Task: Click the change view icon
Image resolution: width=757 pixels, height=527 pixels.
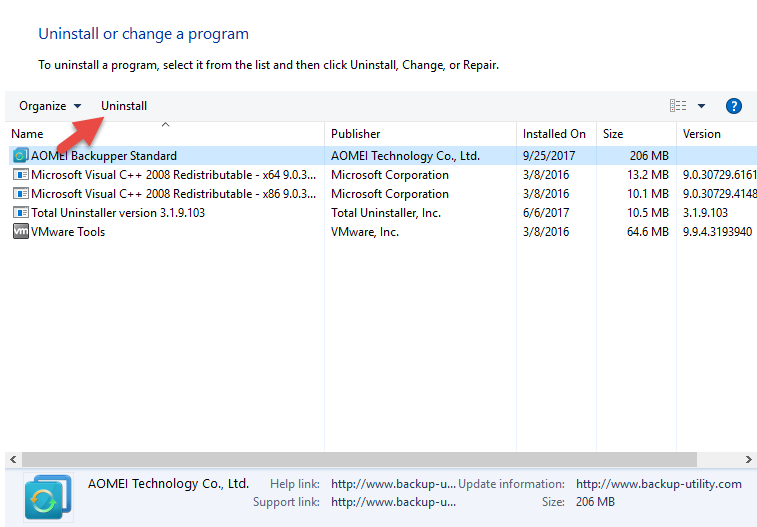Action: pyautogui.click(x=678, y=106)
